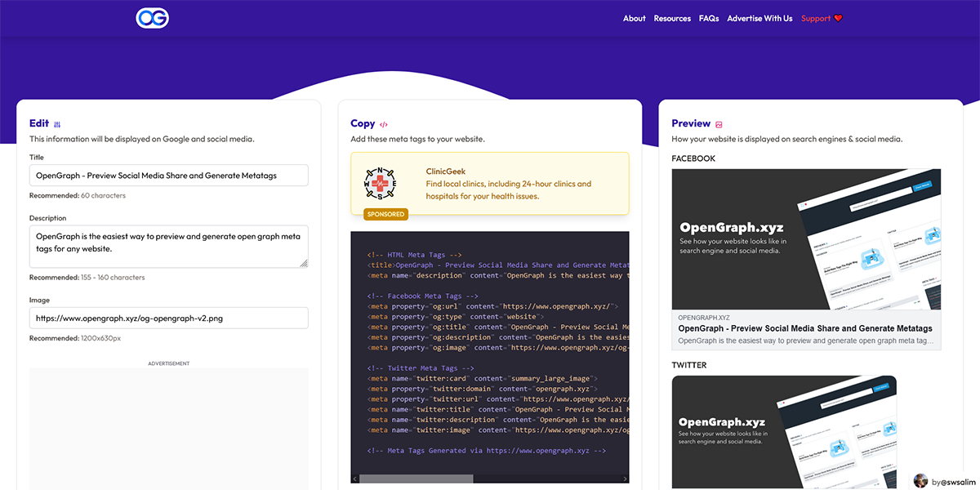
Task: Click the Twitter preview card image
Action: 784,432
